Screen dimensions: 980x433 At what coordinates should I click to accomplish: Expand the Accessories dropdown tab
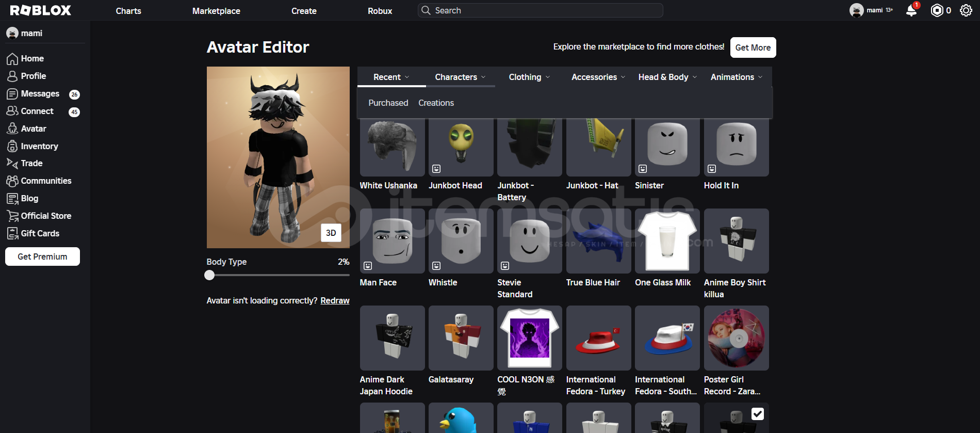(x=598, y=77)
